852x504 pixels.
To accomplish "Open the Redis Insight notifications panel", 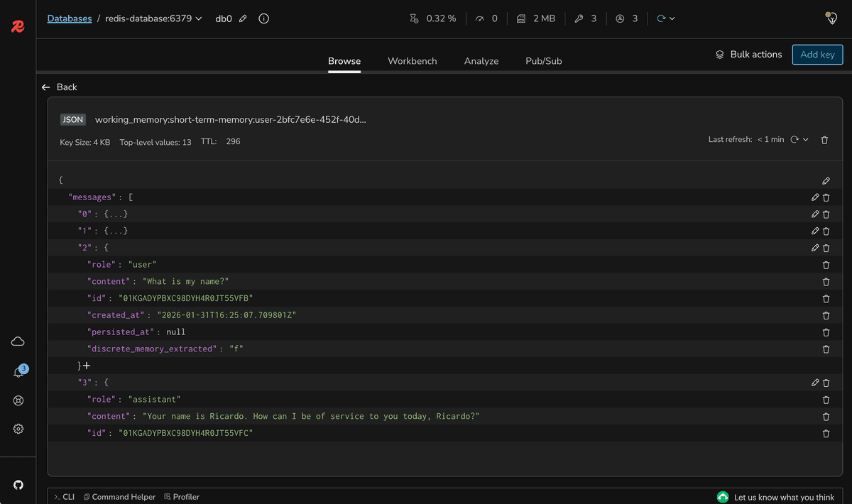I will (18, 371).
